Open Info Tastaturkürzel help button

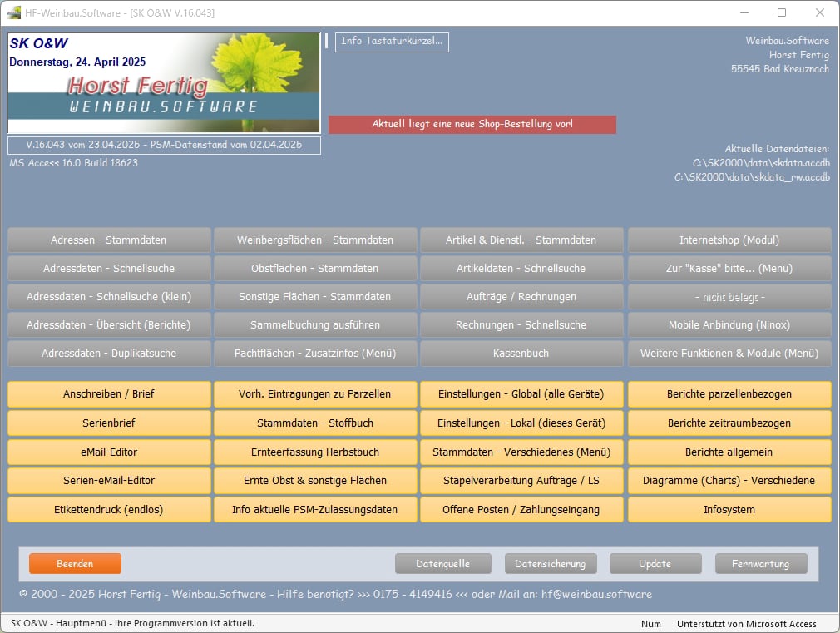point(392,42)
